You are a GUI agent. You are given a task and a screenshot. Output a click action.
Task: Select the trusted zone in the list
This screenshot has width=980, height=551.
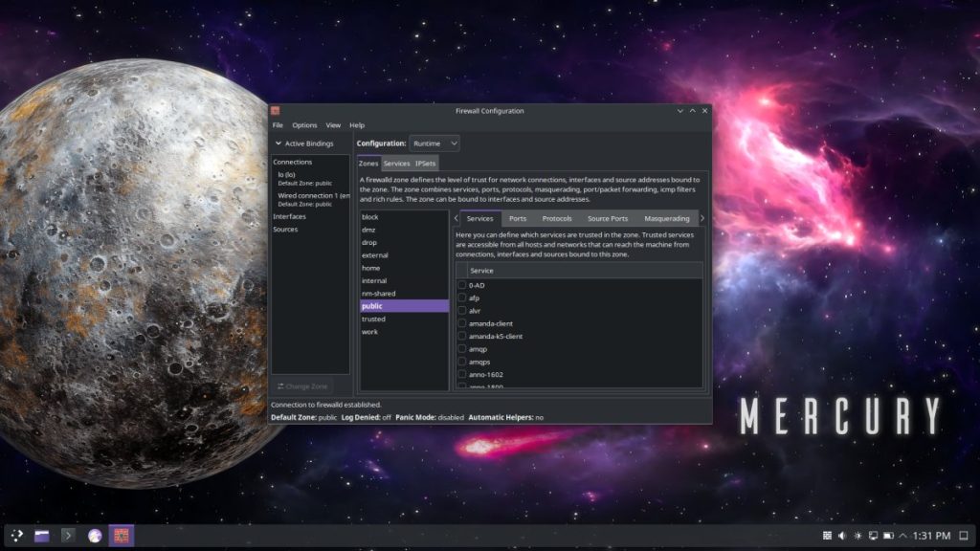pos(373,320)
